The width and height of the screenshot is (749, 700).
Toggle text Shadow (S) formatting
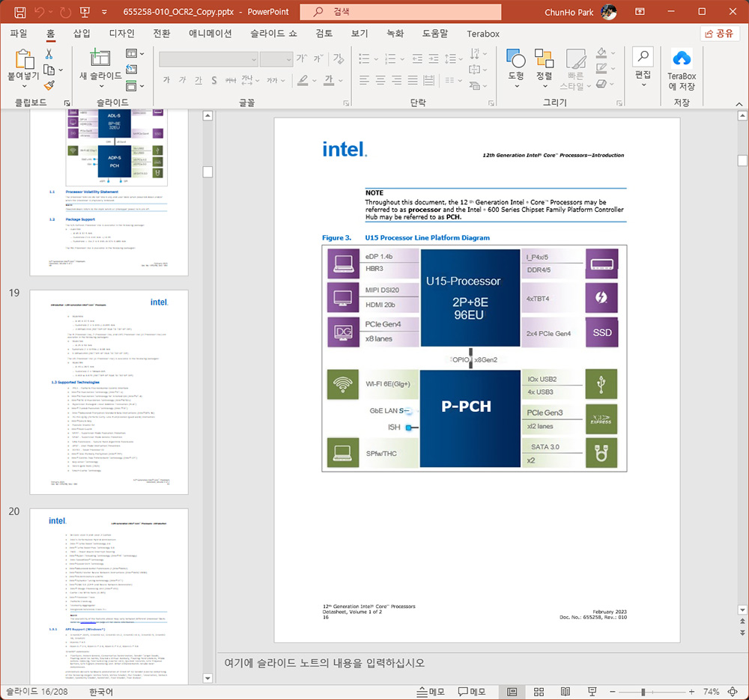click(214, 80)
